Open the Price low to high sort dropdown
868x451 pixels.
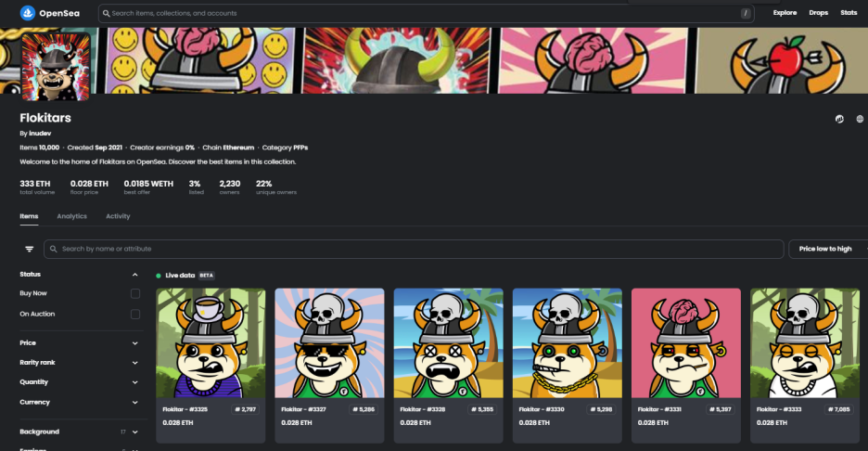(x=827, y=249)
